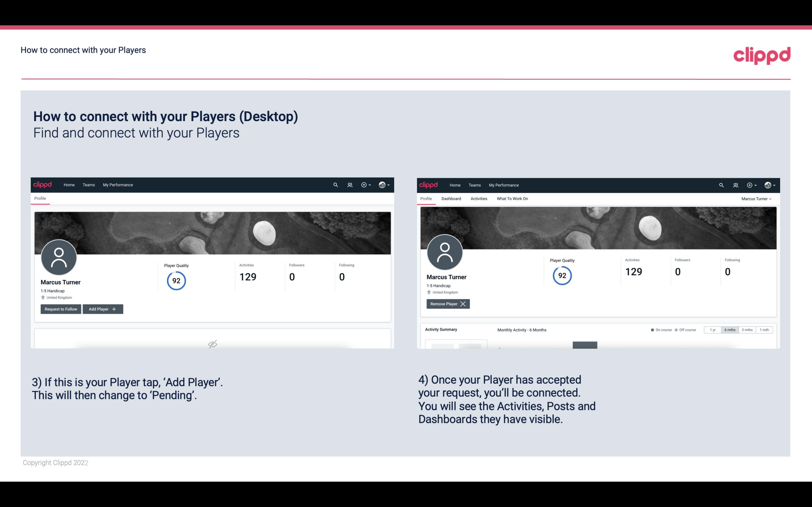This screenshot has height=507, width=812.
Task: Click 'Activities' tab in right panel
Action: point(478,199)
